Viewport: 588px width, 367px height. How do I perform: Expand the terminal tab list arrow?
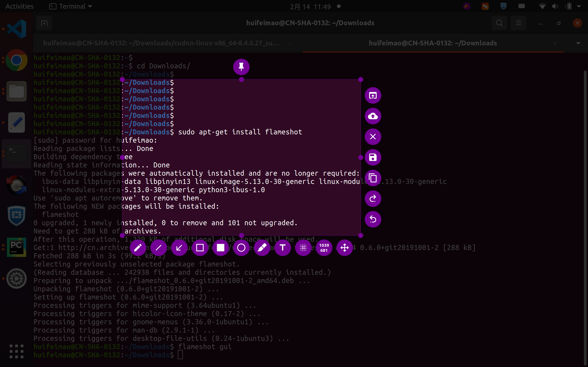tap(578, 43)
